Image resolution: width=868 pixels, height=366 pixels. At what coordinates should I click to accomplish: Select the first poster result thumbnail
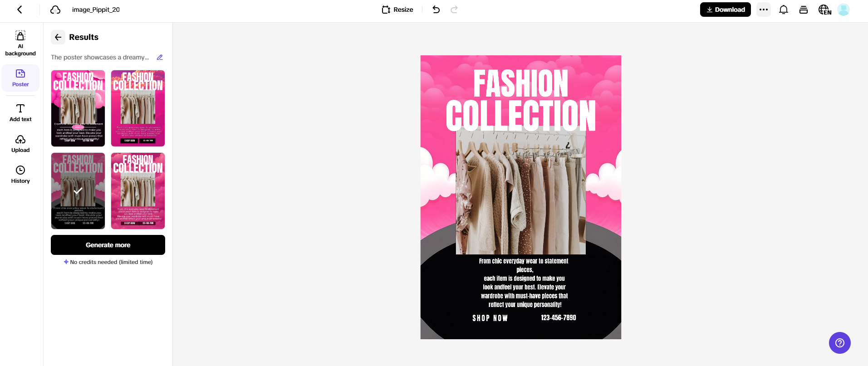pyautogui.click(x=78, y=108)
